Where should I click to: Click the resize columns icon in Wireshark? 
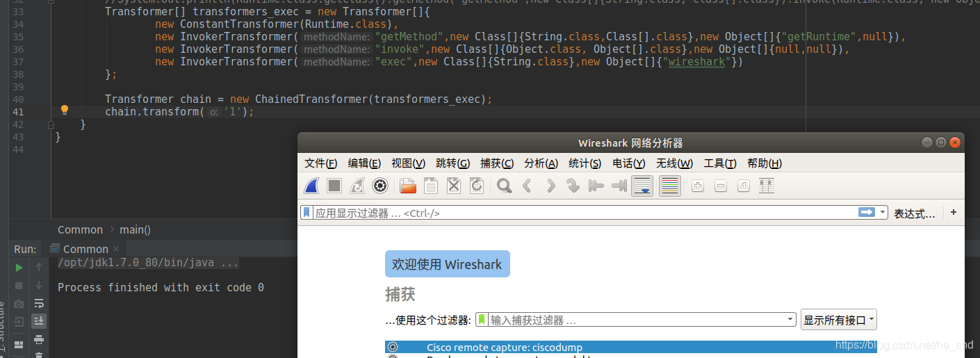point(767,186)
